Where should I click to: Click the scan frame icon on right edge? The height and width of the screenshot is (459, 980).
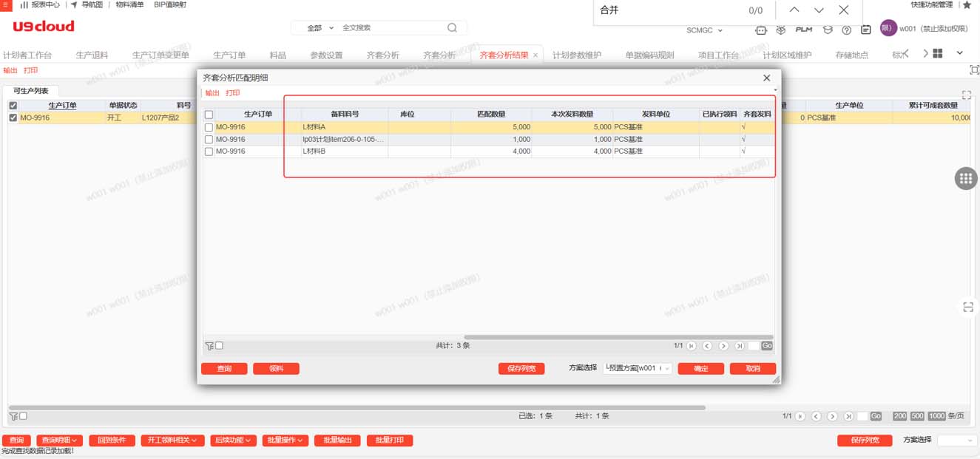[968, 307]
